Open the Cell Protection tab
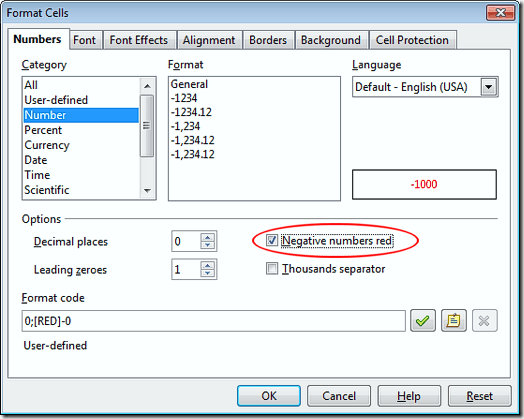This screenshot has width=524, height=419. tap(412, 40)
